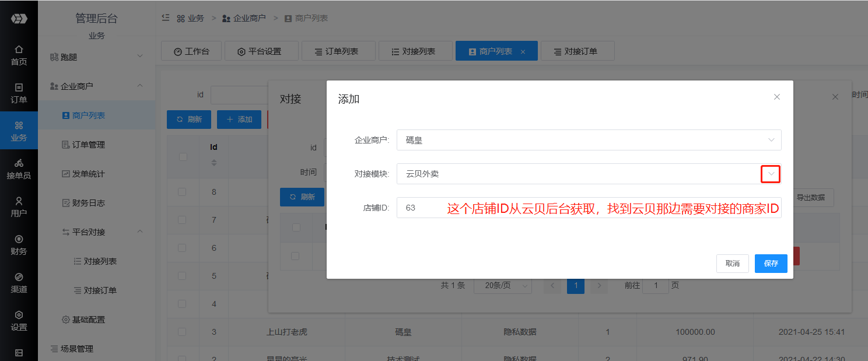Viewport: 868px width, 361px height.
Task: Check the row with Id 7
Action: click(182, 220)
